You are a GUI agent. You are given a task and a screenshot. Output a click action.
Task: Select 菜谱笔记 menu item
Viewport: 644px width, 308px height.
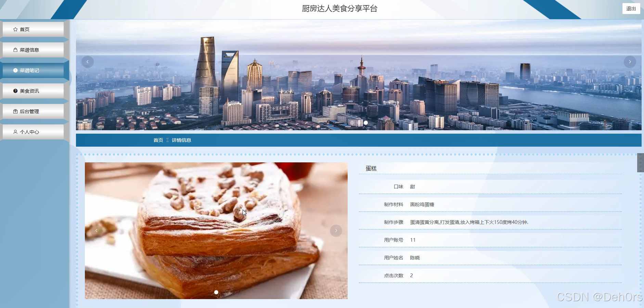coord(33,70)
